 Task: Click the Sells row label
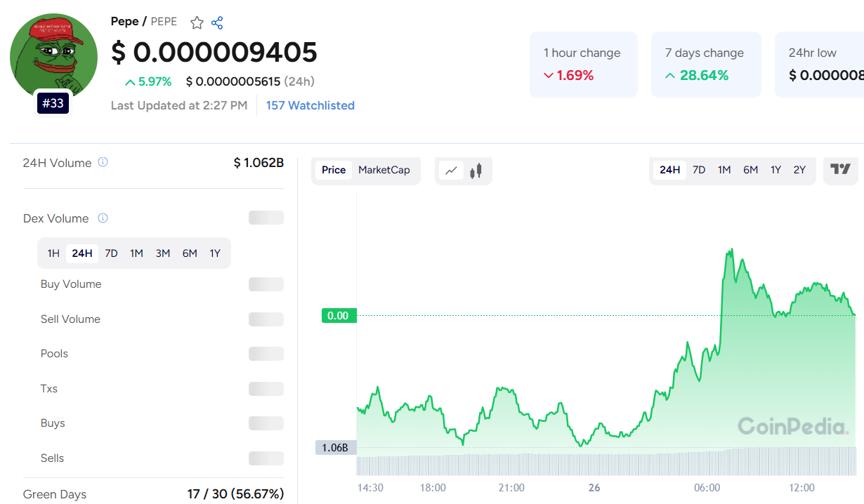coord(52,458)
